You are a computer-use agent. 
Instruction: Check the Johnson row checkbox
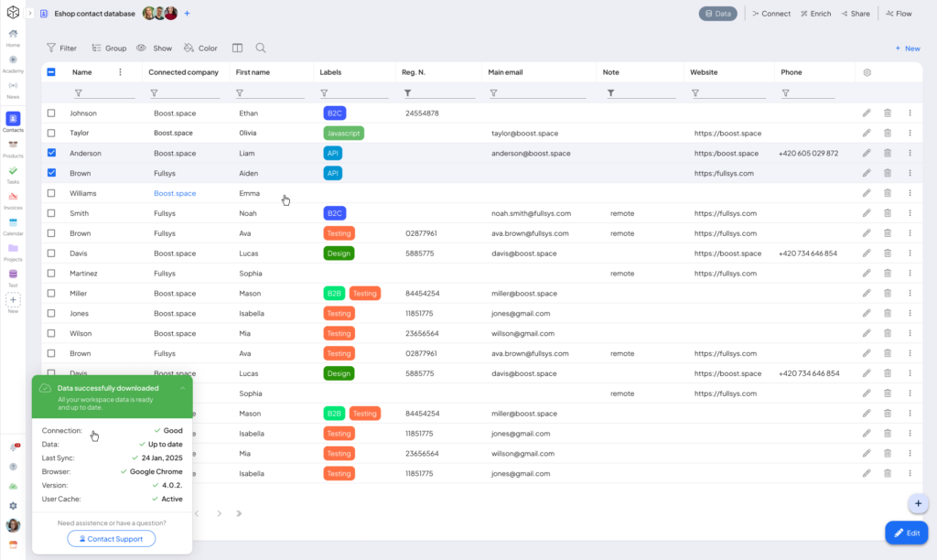click(x=51, y=113)
